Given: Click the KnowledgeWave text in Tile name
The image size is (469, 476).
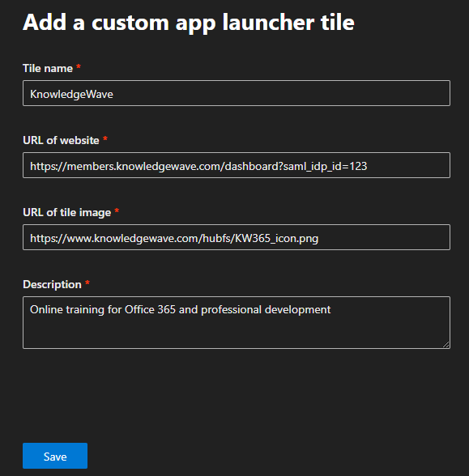Looking at the screenshot, I should (x=71, y=94).
